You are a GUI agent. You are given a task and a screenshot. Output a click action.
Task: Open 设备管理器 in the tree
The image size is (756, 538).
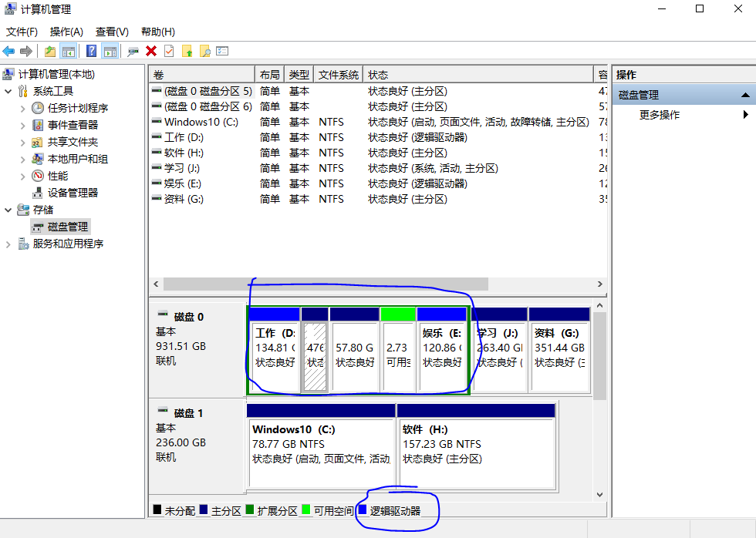[x=73, y=193]
